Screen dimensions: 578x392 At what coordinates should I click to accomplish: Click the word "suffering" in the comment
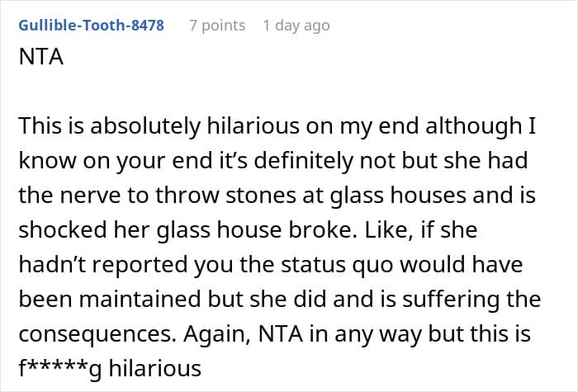(451, 299)
